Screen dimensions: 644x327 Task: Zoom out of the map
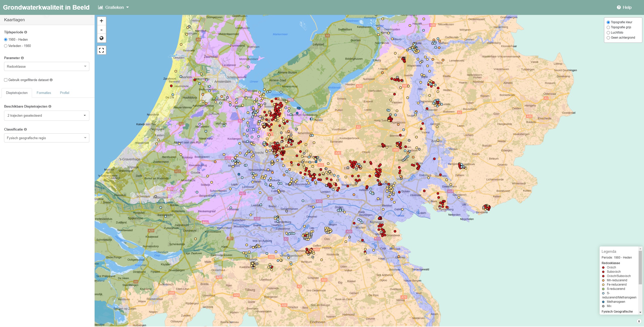[101, 30]
